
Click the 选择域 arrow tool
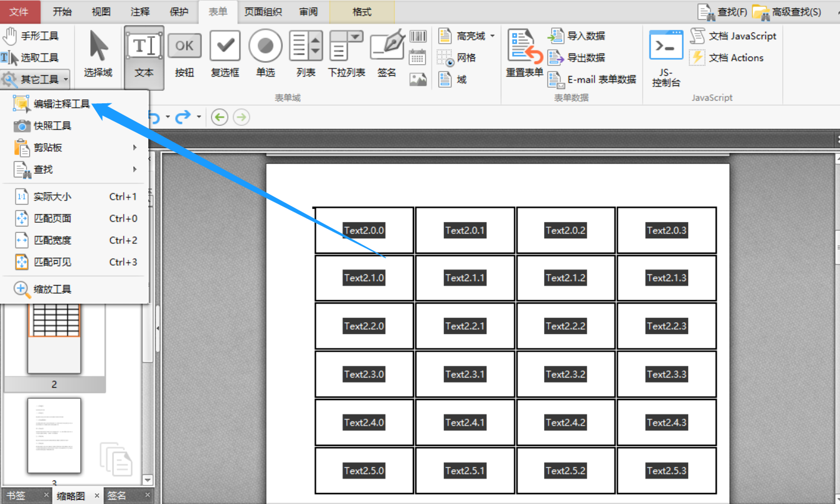[x=98, y=55]
